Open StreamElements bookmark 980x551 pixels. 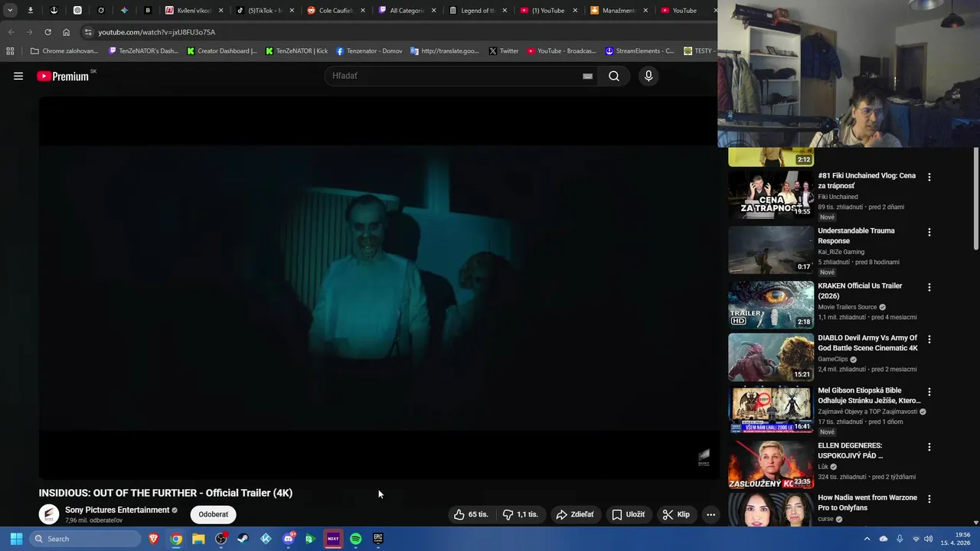pyautogui.click(x=639, y=51)
